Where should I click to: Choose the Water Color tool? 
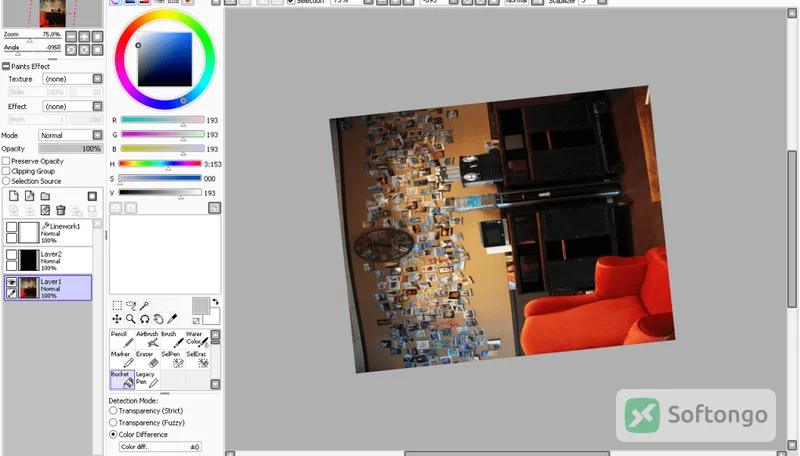pyautogui.click(x=197, y=339)
